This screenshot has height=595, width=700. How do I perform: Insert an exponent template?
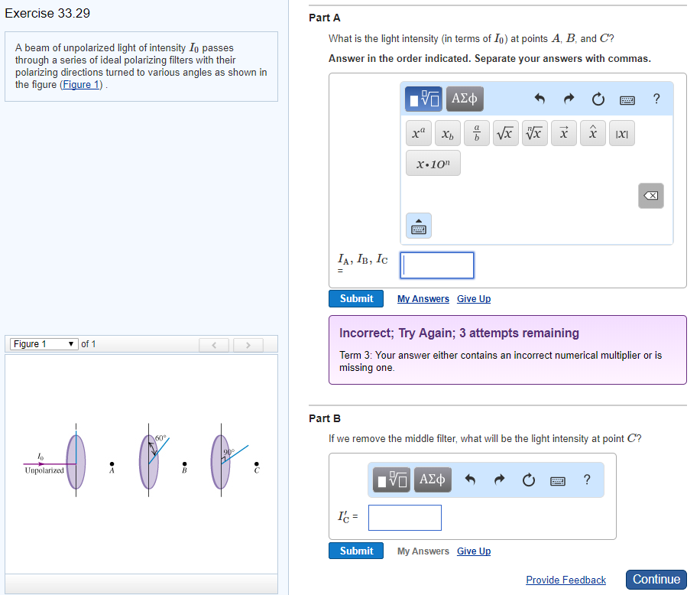point(418,132)
